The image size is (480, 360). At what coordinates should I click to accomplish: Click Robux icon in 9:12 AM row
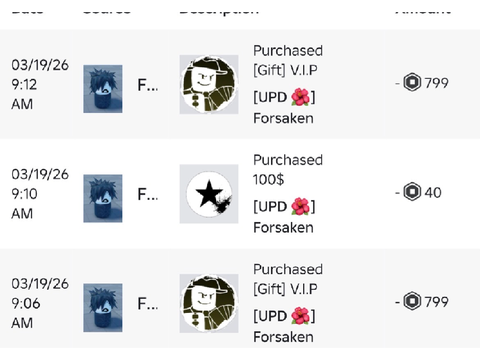(412, 82)
